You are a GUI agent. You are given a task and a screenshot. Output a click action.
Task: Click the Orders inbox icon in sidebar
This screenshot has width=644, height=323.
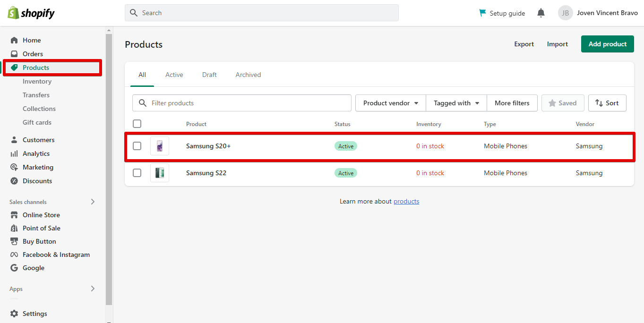(14, 54)
